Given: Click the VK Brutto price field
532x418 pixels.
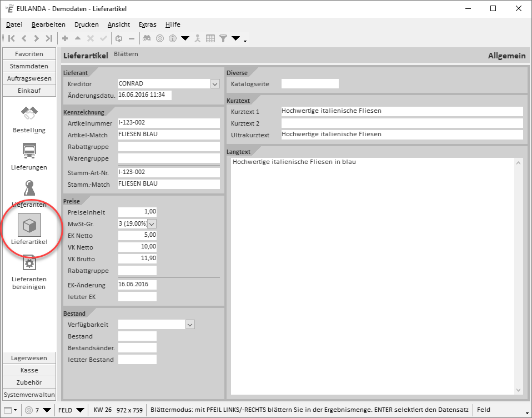Looking at the screenshot, I should [137, 258].
